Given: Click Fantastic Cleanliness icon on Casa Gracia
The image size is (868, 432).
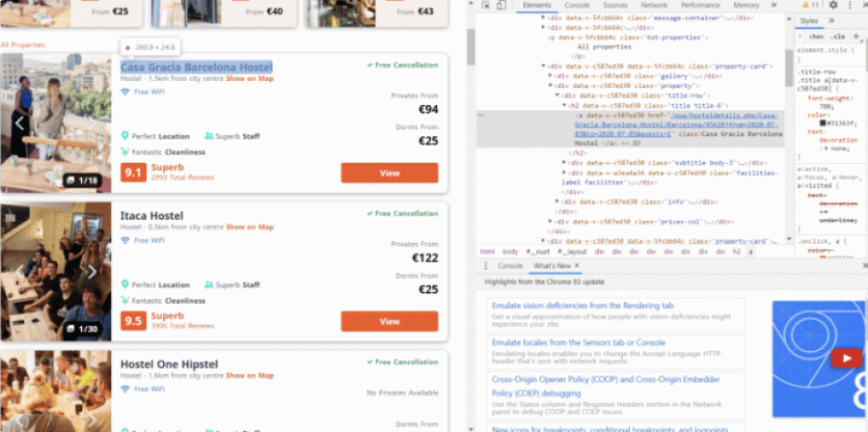Looking at the screenshot, I should click(x=125, y=152).
